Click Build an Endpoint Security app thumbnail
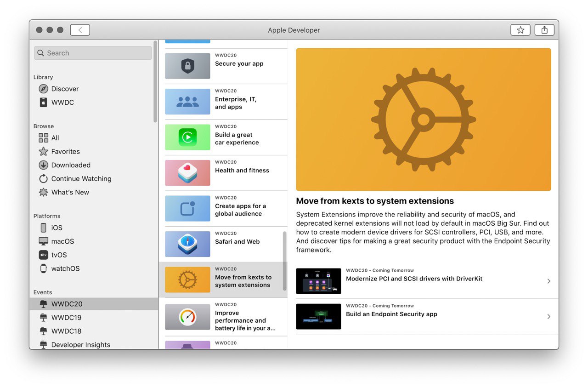Image resolution: width=588 pixels, height=388 pixels. coord(318,316)
